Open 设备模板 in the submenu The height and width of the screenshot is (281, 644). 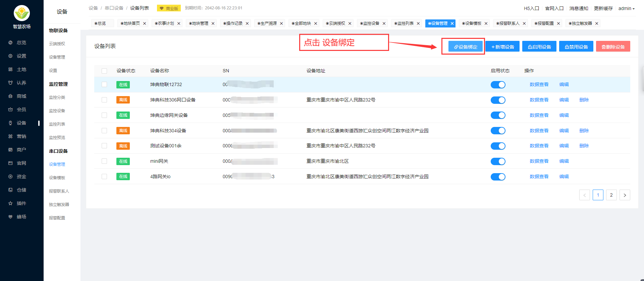pos(57,178)
